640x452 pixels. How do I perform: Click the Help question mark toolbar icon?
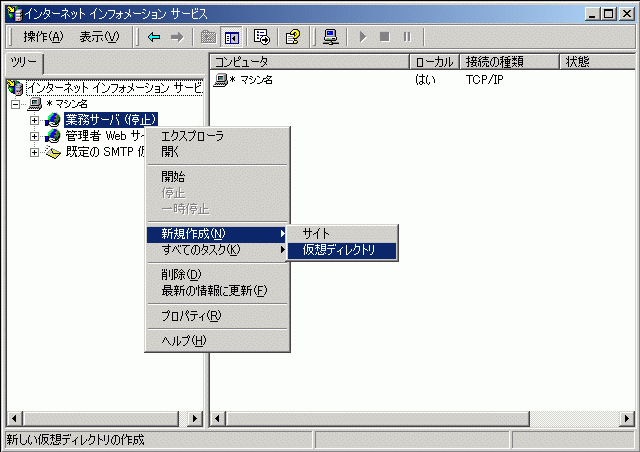[x=293, y=37]
